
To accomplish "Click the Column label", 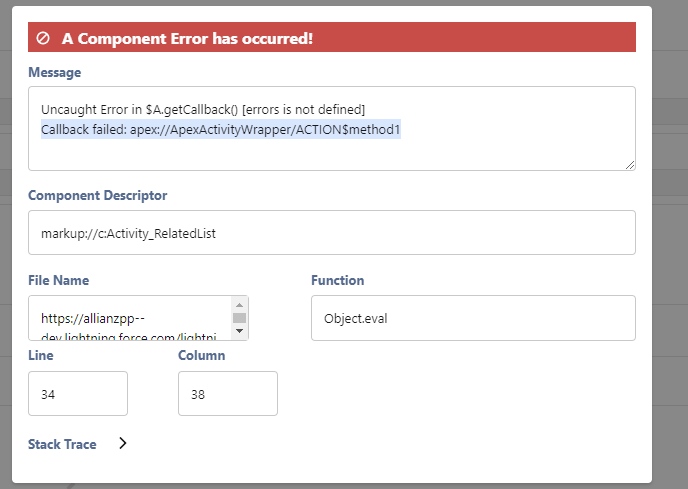I will (201, 355).
